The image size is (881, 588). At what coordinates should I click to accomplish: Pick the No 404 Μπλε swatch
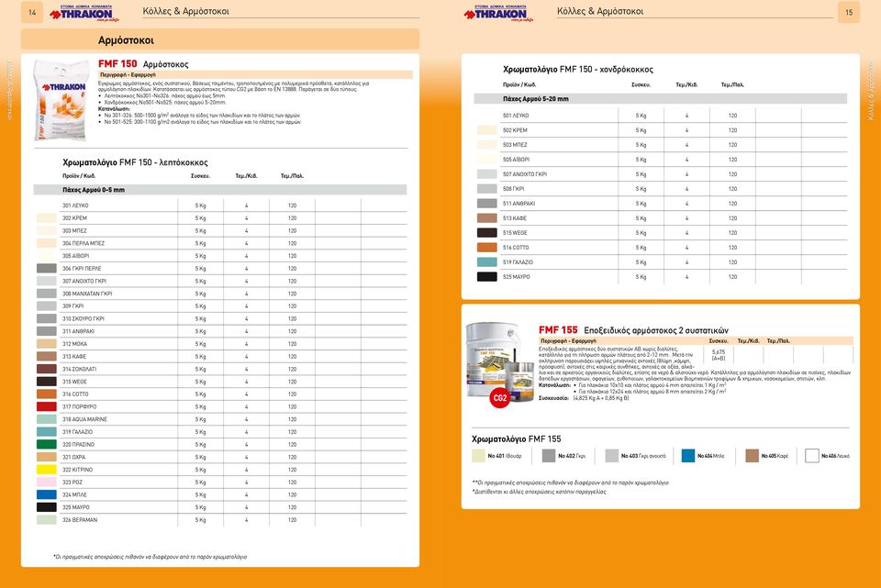click(688, 456)
